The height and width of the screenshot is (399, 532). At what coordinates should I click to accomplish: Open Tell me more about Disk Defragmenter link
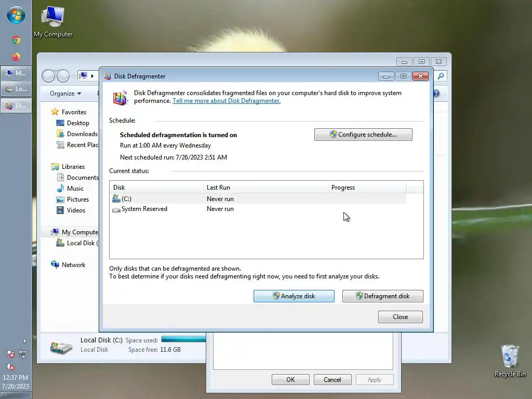[x=227, y=101]
